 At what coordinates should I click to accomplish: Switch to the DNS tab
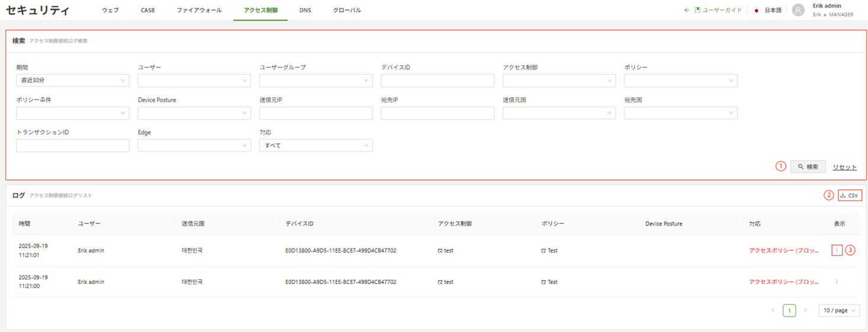(x=305, y=10)
